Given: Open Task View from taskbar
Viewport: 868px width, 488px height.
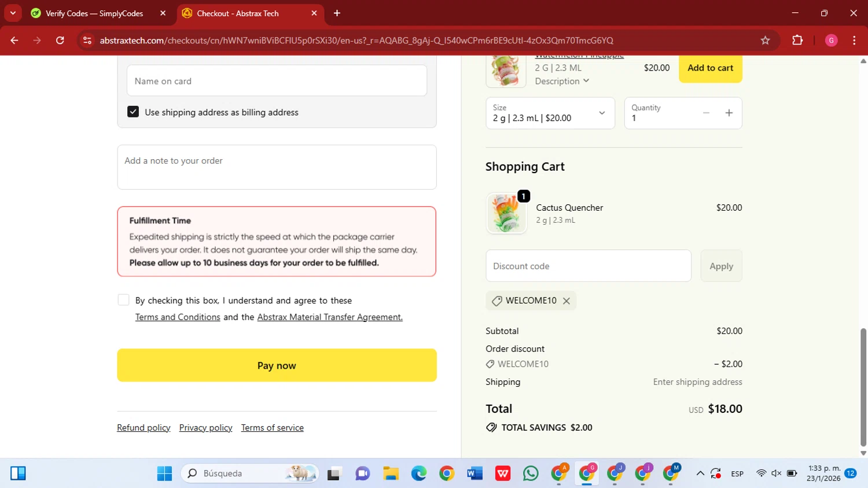Looking at the screenshot, I should 334,474.
